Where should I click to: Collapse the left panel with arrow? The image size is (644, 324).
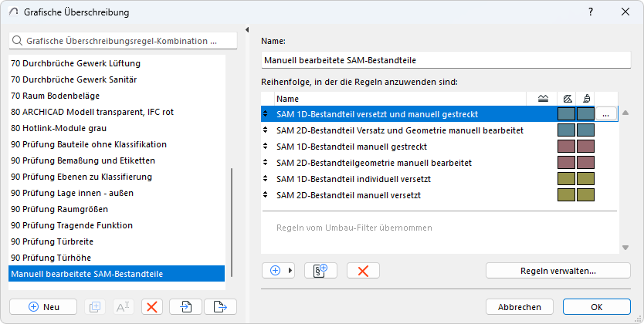click(x=246, y=31)
